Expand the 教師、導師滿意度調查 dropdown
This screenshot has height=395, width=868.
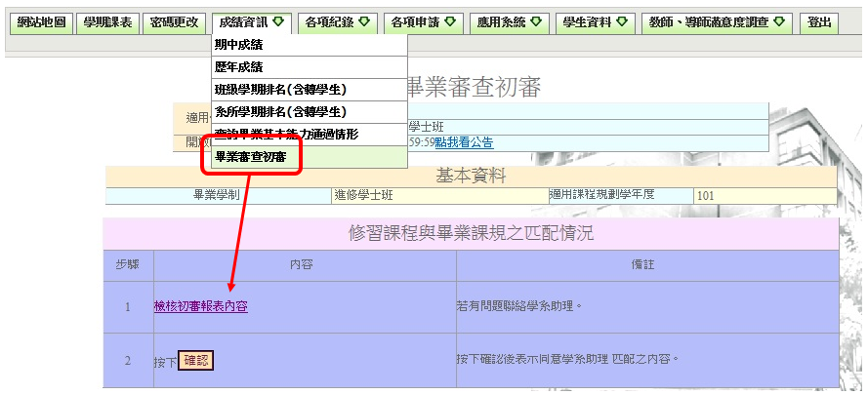coord(718,22)
